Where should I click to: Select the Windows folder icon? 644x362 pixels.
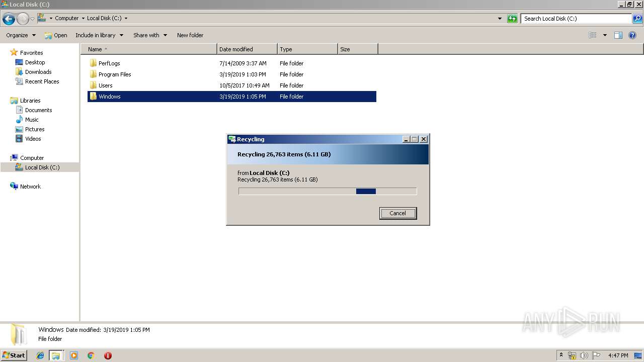(93, 97)
